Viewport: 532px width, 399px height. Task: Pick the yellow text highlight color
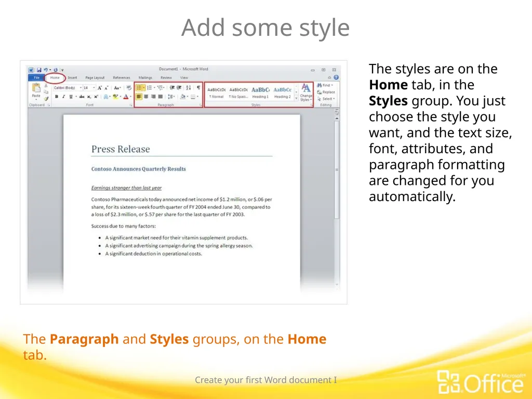point(115,97)
